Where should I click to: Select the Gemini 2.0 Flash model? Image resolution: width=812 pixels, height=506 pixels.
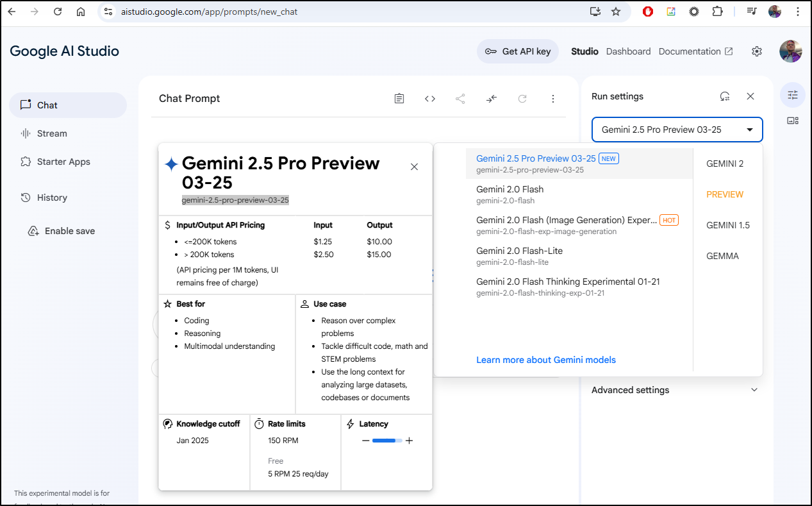[x=579, y=194]
